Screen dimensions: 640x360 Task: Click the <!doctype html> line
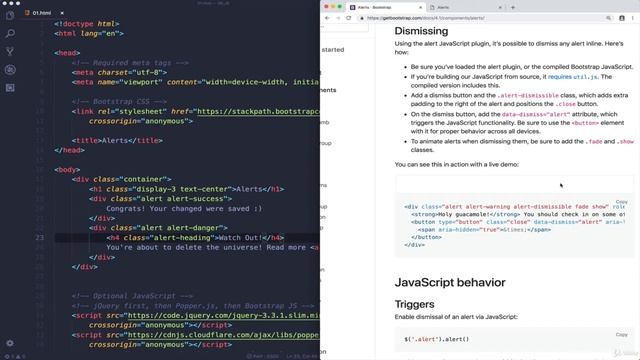click(x=87, y=24)
